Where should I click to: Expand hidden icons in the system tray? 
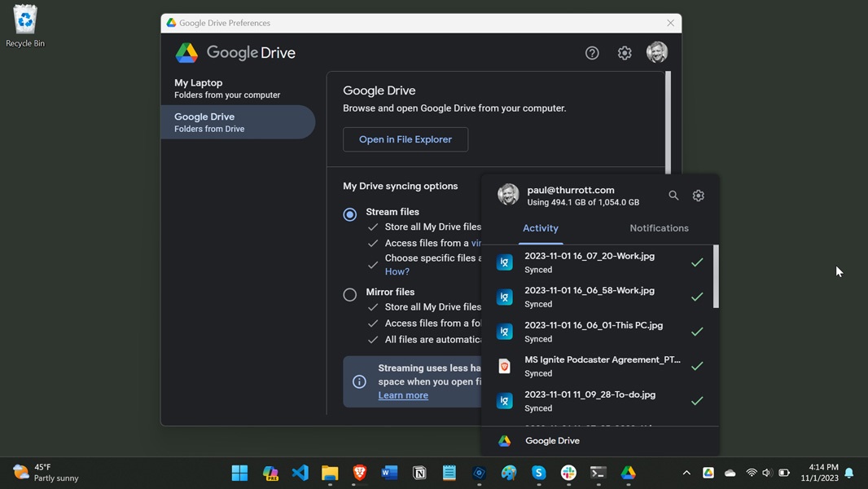(x=686, y=473)
